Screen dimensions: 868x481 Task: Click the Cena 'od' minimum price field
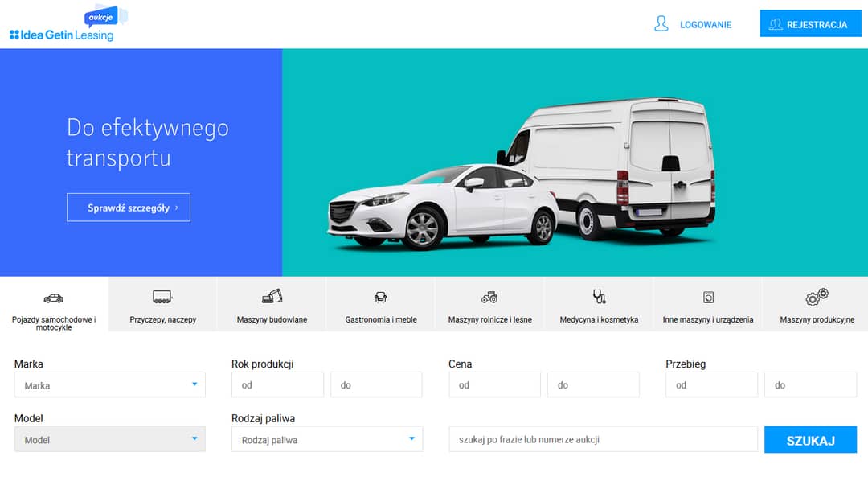[x=494, y=385]
